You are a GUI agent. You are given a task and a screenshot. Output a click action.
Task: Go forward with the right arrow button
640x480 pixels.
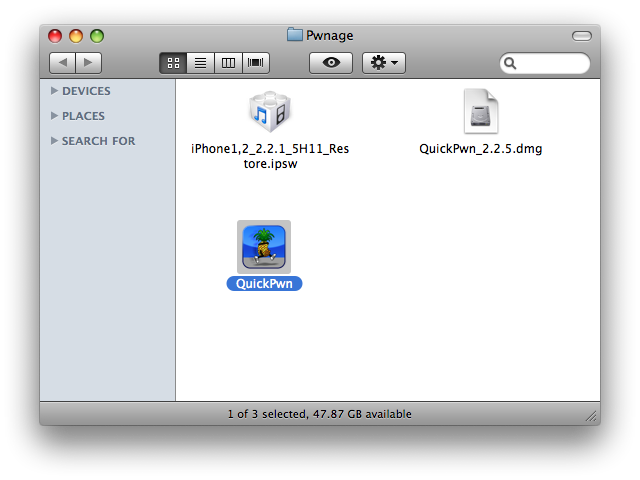[x=88, y=63]
